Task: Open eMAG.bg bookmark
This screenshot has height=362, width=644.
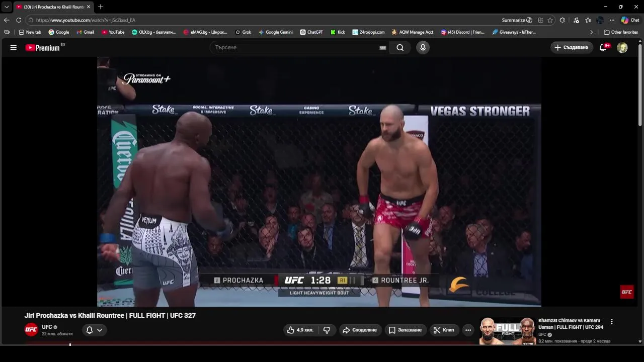Action: click(205, 32)
